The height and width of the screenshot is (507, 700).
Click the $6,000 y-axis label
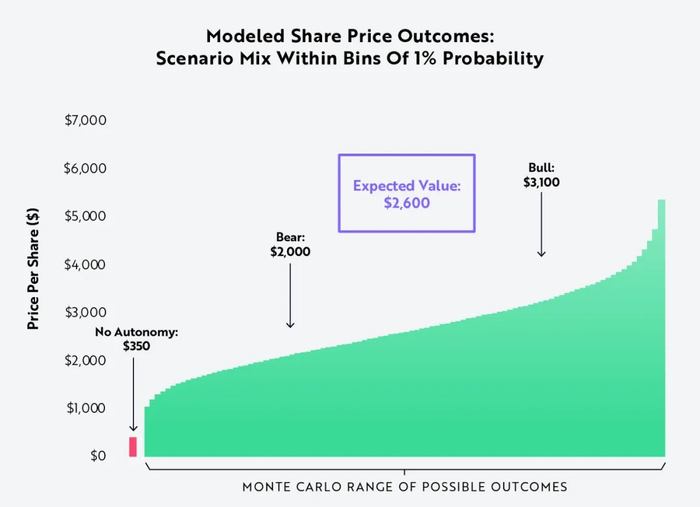[x=85, y=168]
